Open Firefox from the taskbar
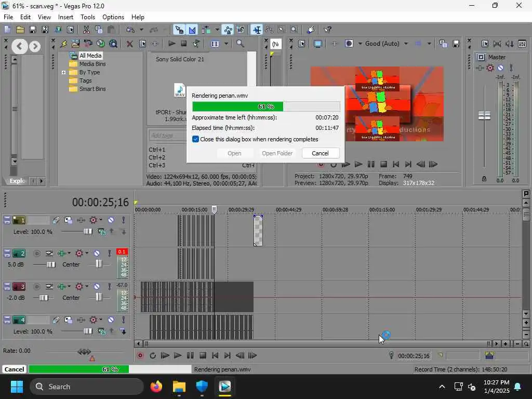 pos(156,387)
